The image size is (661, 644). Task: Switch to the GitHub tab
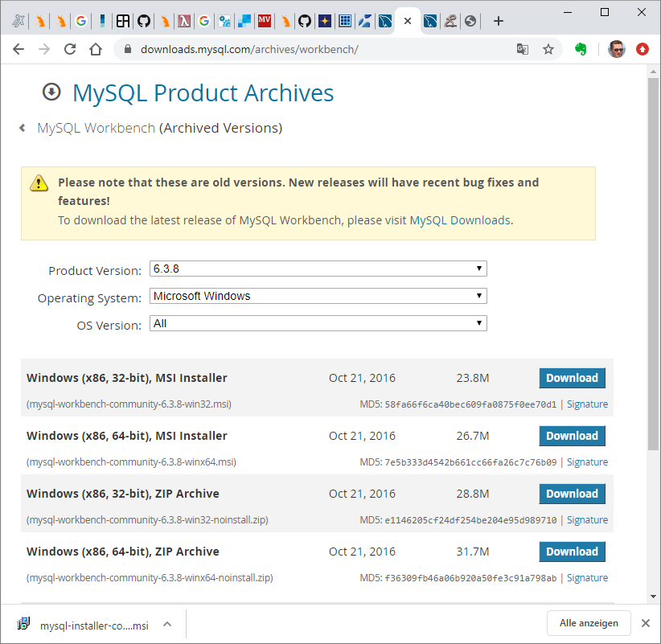pyautogui.click(x=143, y=21)
